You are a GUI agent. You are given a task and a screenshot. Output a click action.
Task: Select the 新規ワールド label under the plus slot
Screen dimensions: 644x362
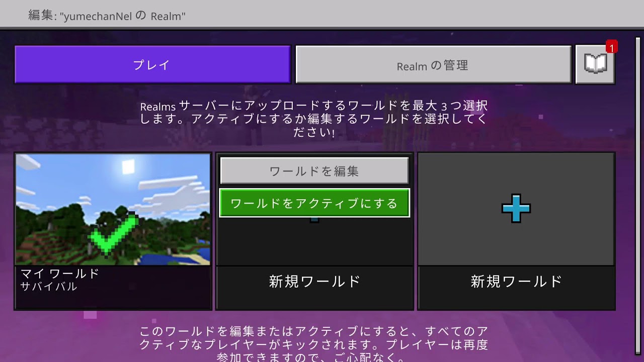(516, 281)
